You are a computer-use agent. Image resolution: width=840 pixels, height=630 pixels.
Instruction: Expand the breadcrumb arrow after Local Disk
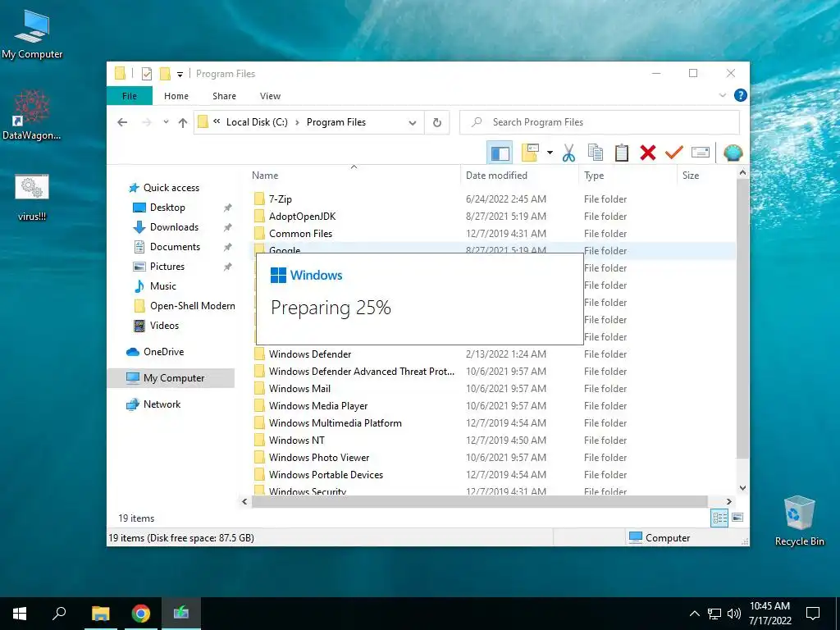click(297, 122)
